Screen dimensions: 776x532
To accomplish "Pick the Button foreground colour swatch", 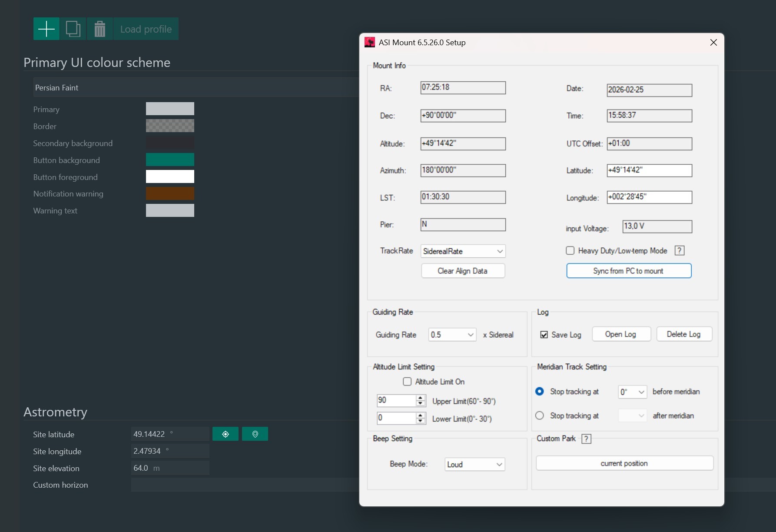I will tap(170, 176).
